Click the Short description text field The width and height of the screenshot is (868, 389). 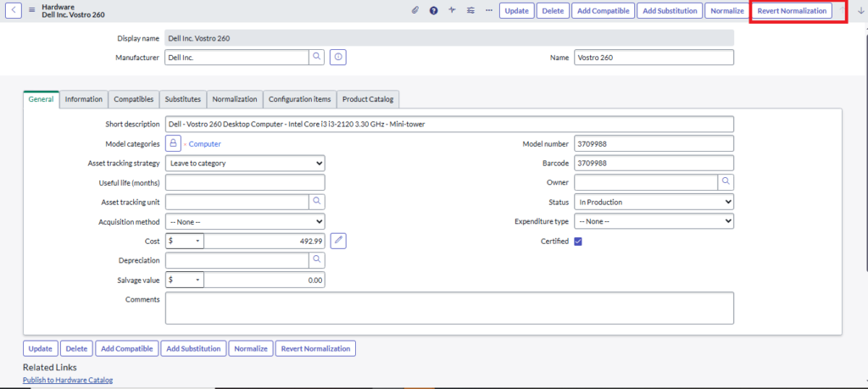[449, 124]
